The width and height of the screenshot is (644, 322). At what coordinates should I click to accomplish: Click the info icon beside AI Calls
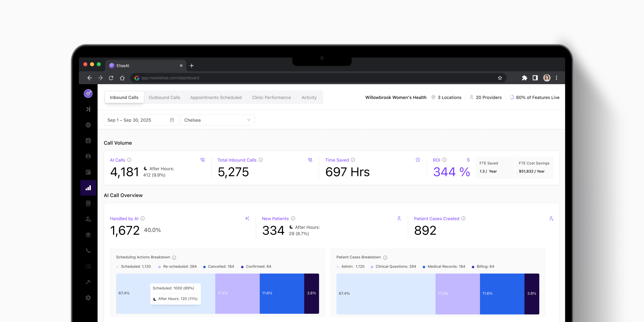pyautogui.click(x=129, y=160)
